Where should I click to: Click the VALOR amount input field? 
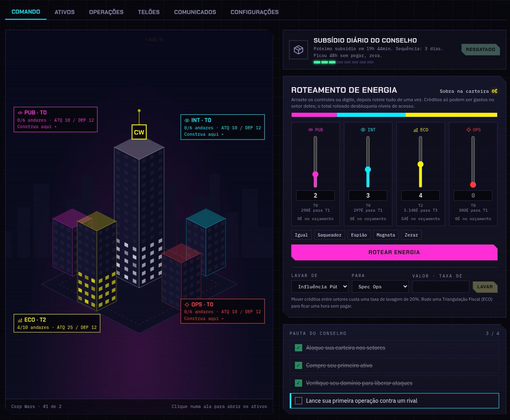tap(441, 287)
